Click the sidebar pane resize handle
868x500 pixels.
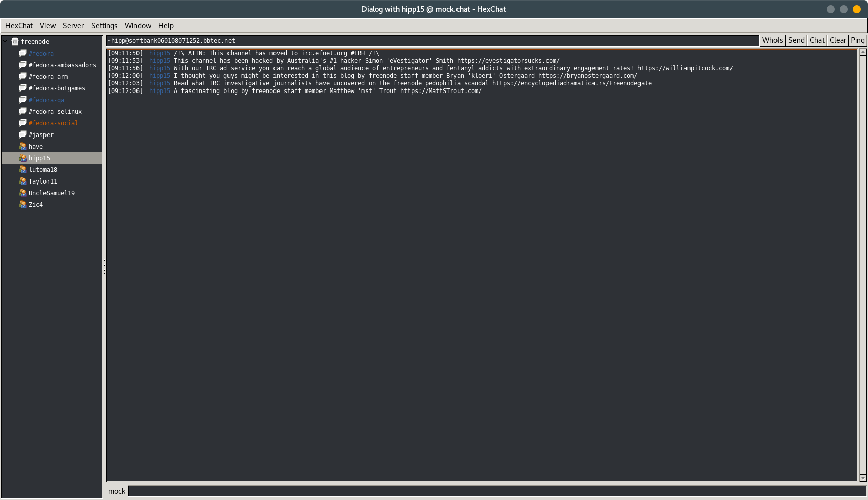pyautogui.click(x=104, y=268)
